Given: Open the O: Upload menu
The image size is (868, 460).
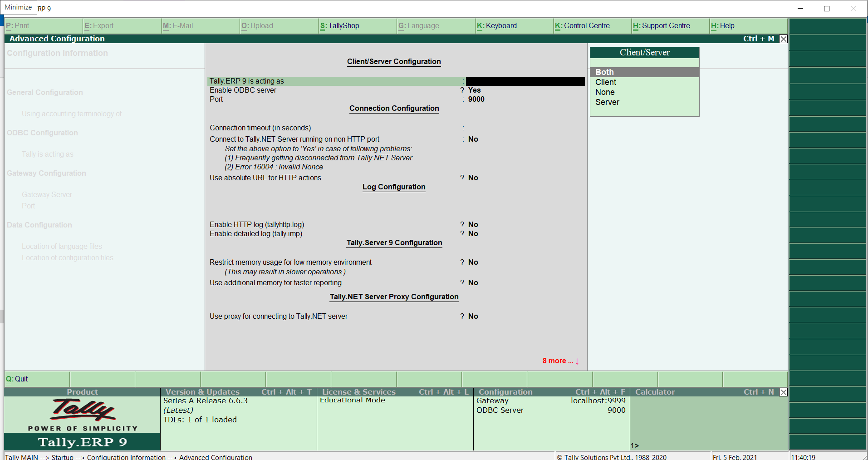Looking at the screenshot, I should coord(279,26).
